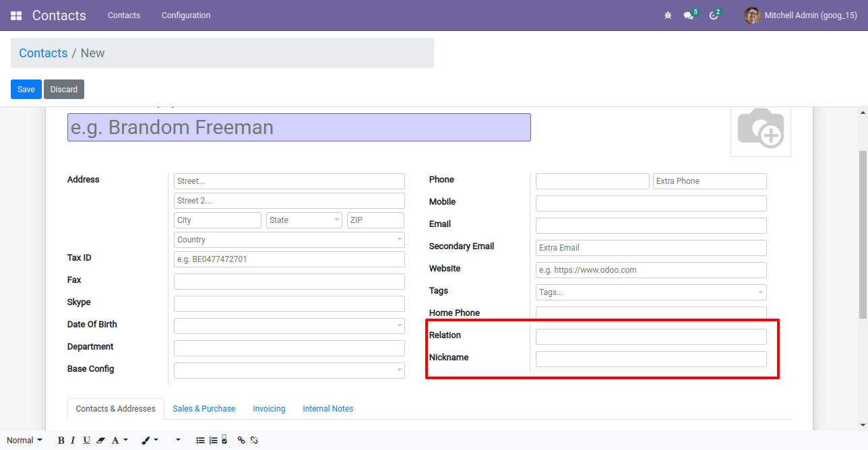Click Mitchell Admin avatar picture
The width and height of the screenshot is (868, 450).
click(x=752, y=15)
